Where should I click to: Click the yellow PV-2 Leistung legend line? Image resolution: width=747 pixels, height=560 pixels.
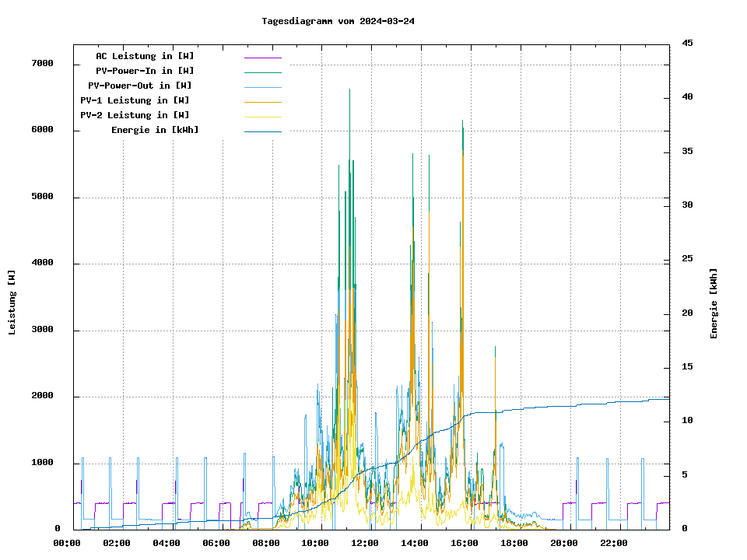pos(262,117)
